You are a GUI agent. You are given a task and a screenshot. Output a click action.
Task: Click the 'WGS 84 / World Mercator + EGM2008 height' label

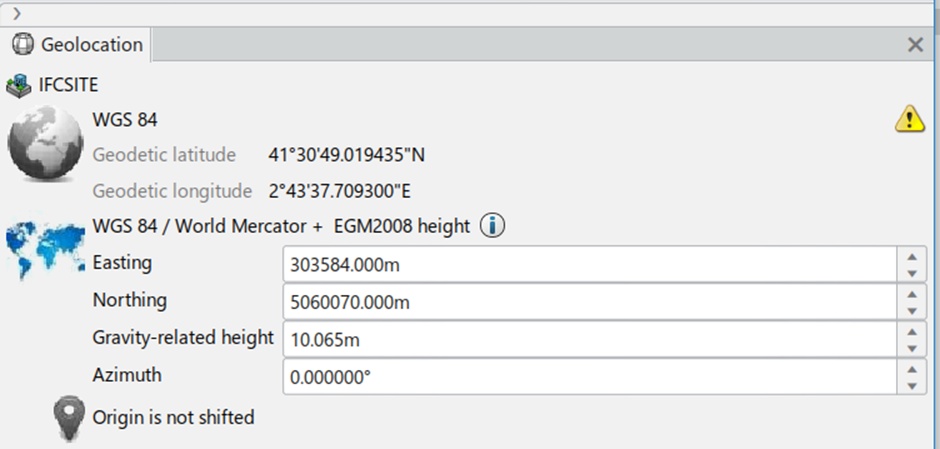281,227
